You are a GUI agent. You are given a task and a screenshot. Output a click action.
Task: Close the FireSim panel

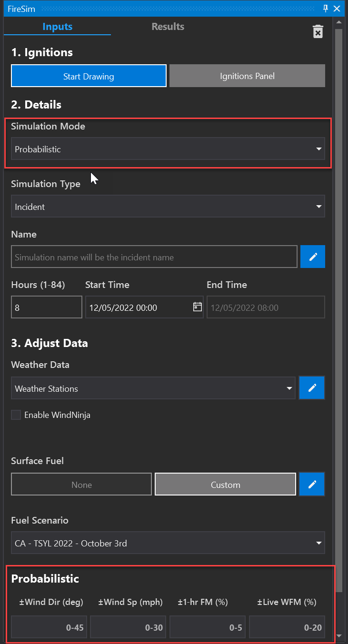pos(337,9)
